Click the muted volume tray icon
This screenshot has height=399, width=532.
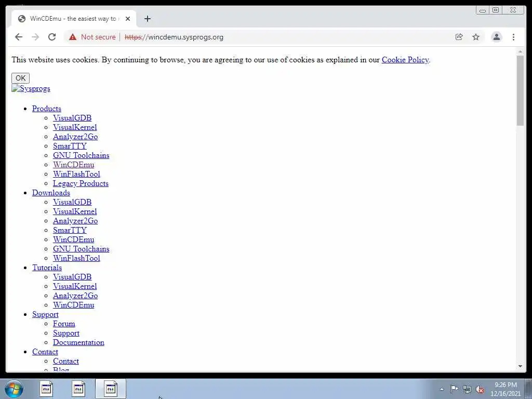(x=480, y=389)
